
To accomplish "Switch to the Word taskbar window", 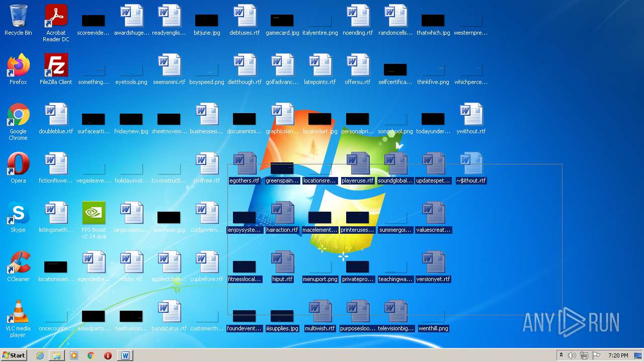I will (125, 355).
